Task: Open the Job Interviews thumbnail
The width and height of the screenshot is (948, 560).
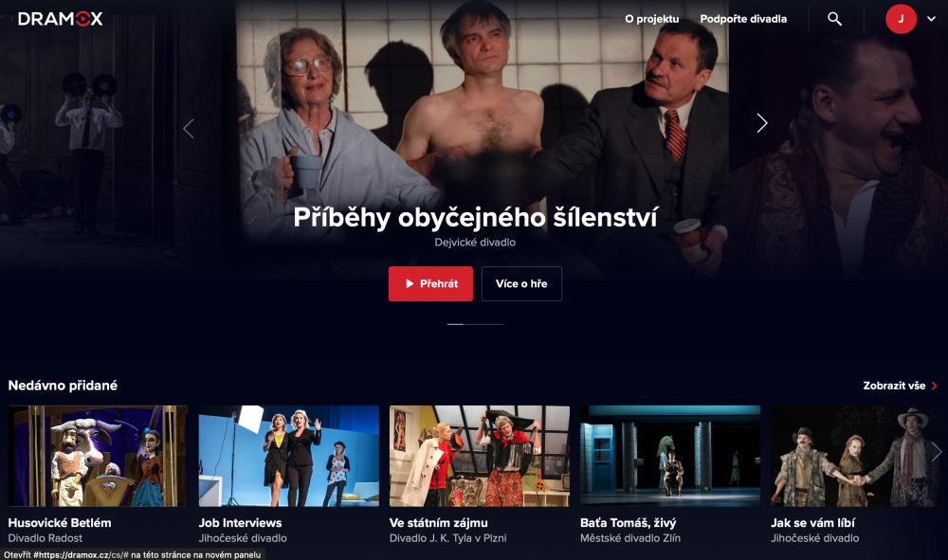Action: pyautogui.click(x=289, y=456)
